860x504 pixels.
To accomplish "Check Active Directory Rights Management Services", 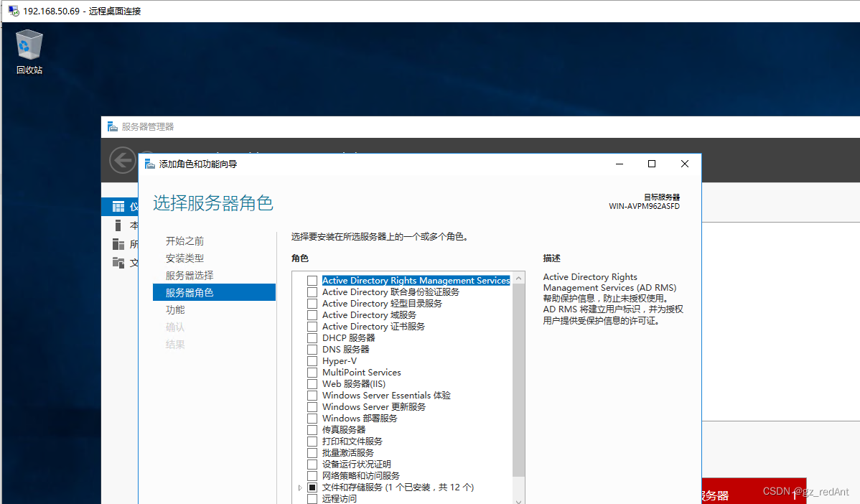I will coord(312,281).
